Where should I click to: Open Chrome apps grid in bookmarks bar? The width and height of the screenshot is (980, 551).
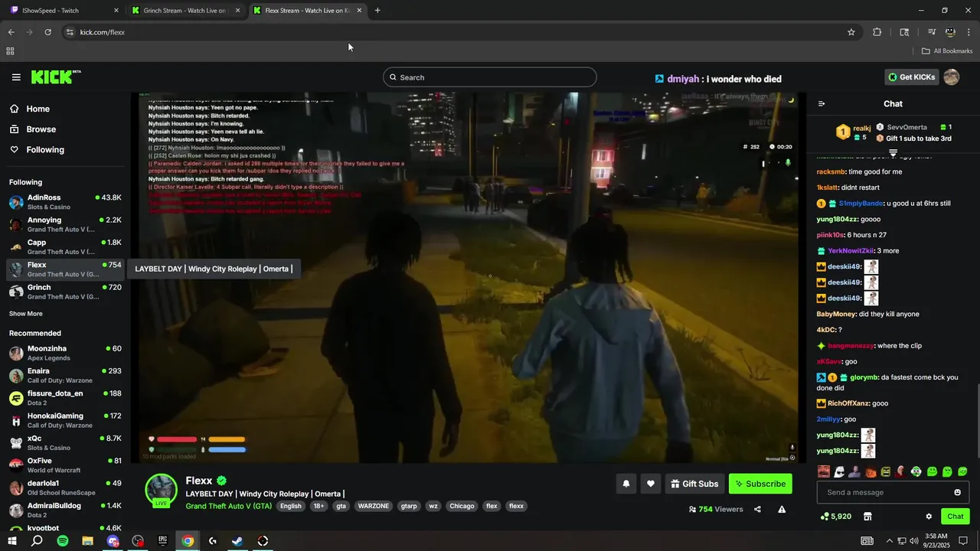pyautogui.click(x=10, y=51)
